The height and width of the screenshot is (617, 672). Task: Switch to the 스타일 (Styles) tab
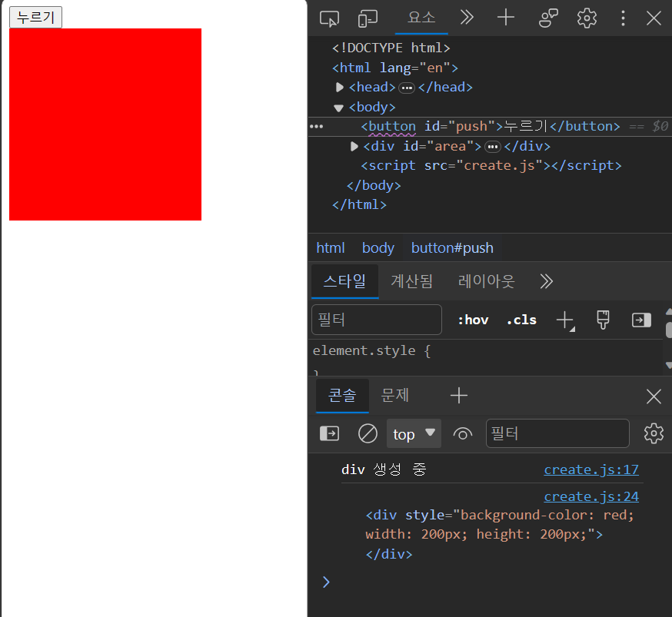click(344, 281)
